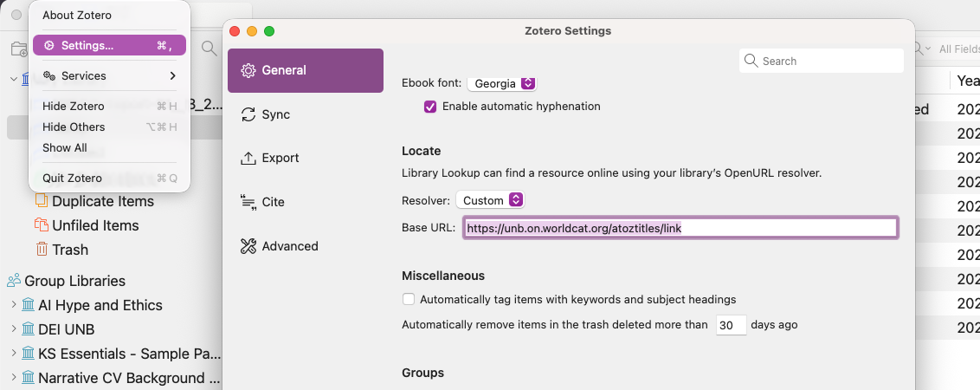Collapse the My Library tree node
Viewport: 980px width, 390px height.
tap(13, 78)
